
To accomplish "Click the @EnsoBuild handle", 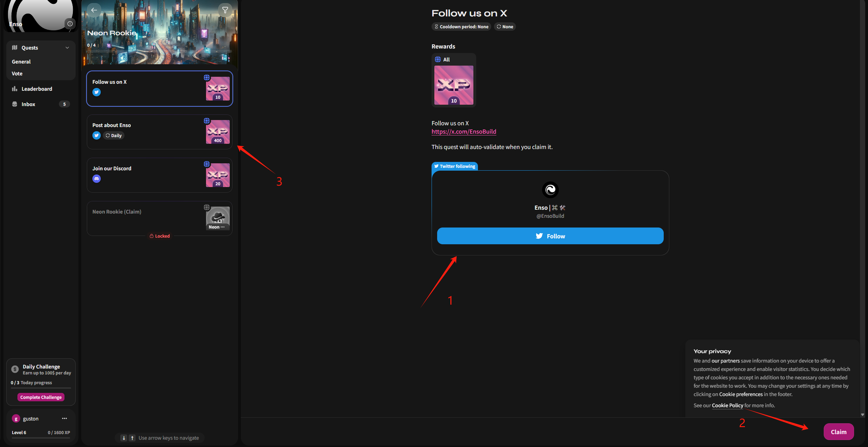I will click(550, 216).
